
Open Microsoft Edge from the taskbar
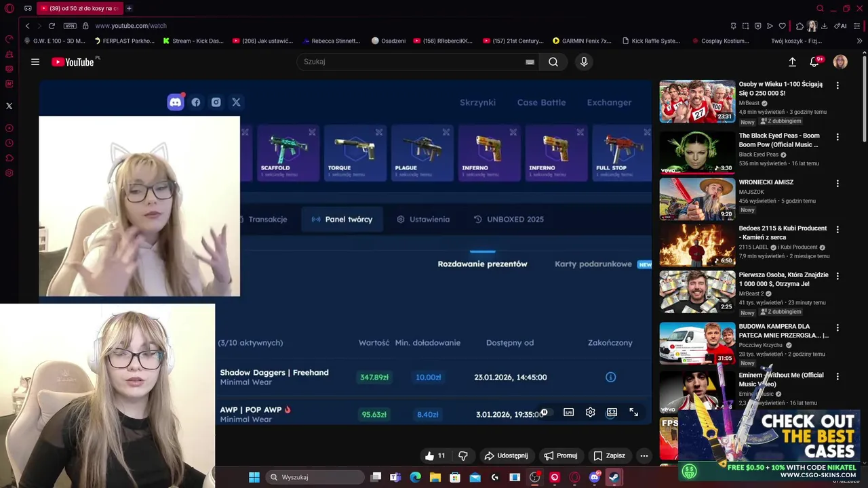(x=415, y=477)
